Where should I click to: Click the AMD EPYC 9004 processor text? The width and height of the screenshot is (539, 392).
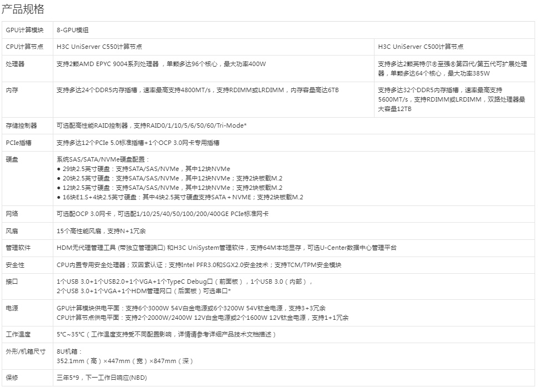pos(161,64)
